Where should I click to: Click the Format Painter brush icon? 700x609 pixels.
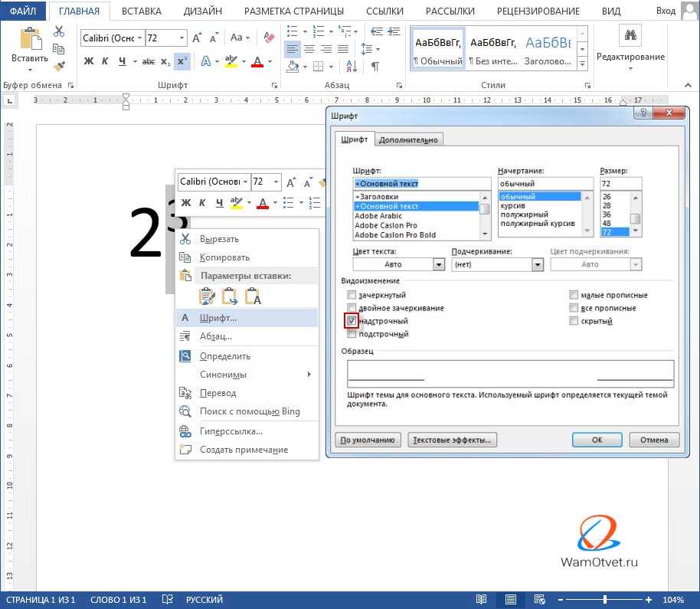pos(60,67)
